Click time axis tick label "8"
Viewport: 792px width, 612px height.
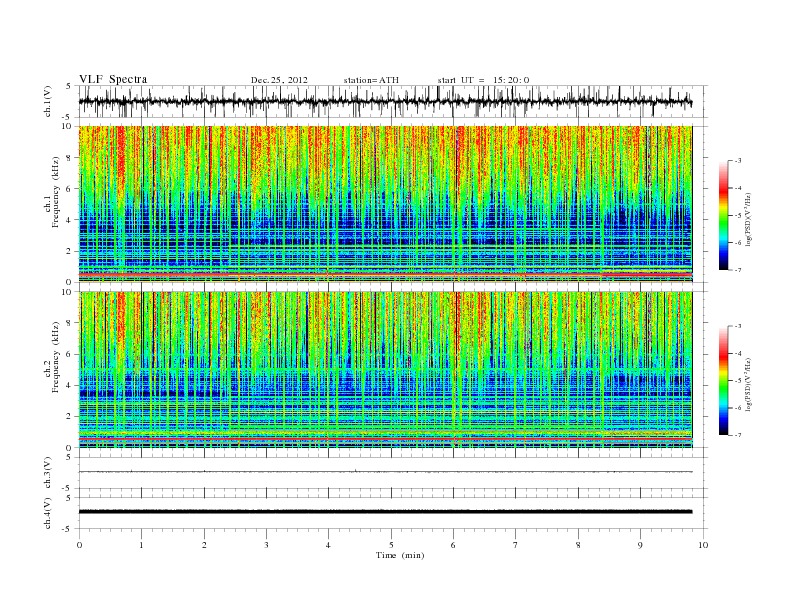point(578,545)
